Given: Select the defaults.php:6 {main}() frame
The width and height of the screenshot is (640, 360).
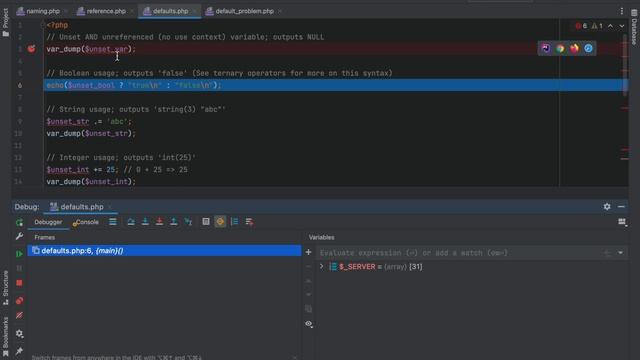Looking at the screenshot, I should click(164, 251).
